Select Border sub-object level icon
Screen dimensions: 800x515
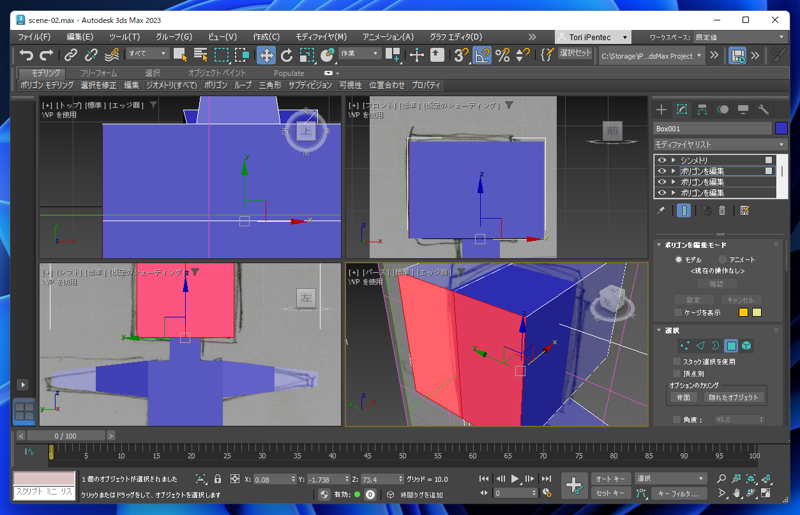click(x=715, y=346)
